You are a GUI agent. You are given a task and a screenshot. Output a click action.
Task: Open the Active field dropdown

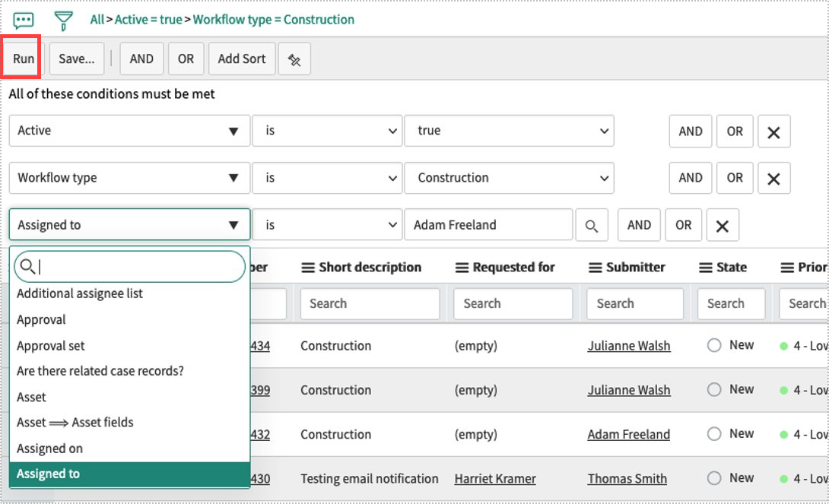[129, 131]
